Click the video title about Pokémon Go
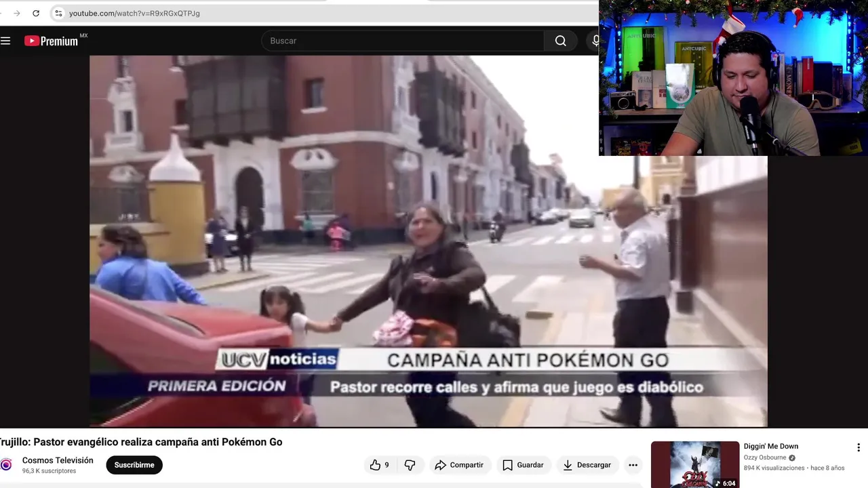Viewport: 868px width, 488px height. (x=140, y=442)
